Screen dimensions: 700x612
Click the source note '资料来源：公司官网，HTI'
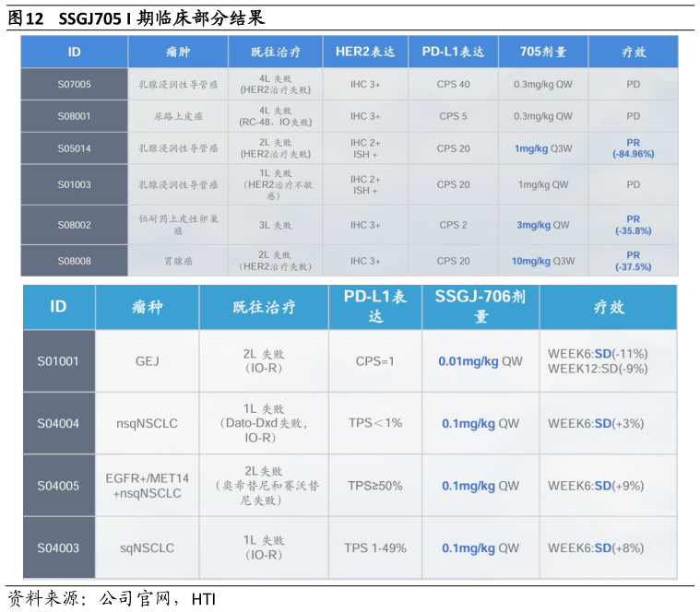112,598
